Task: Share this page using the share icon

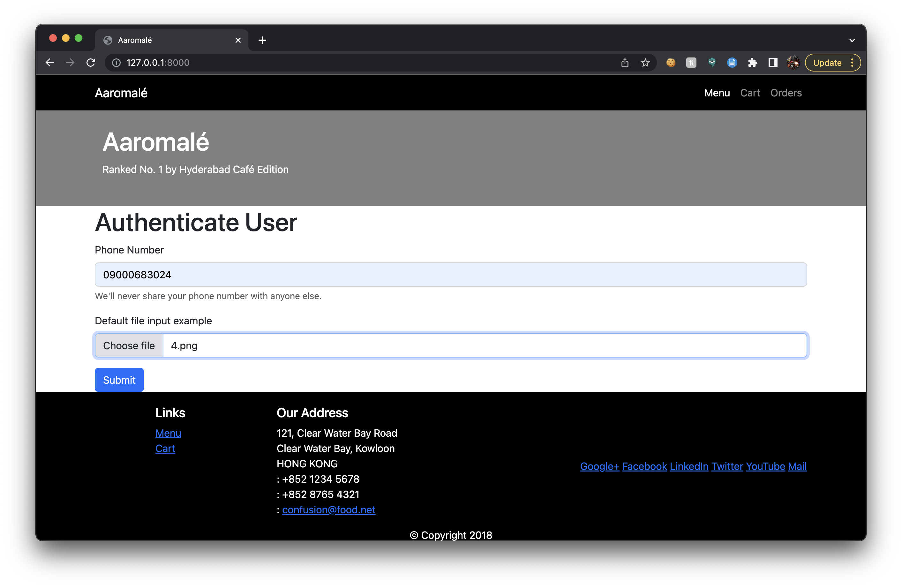Action: (x=625, y=63)
